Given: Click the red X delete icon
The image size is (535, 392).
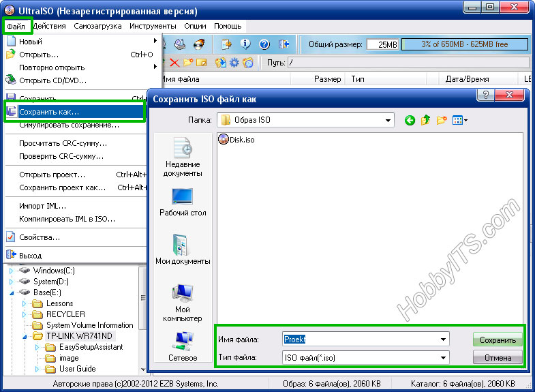Looking at the screenshot, I should 174,63.
